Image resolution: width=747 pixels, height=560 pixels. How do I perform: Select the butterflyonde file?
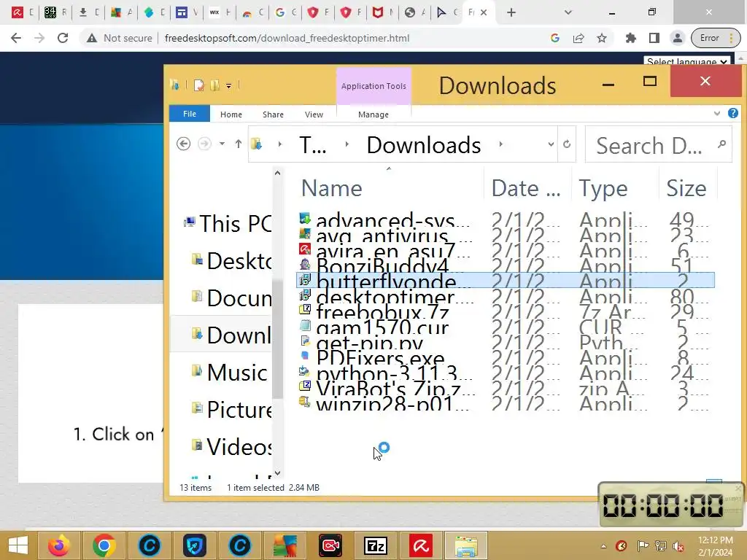tap(505, 280)
